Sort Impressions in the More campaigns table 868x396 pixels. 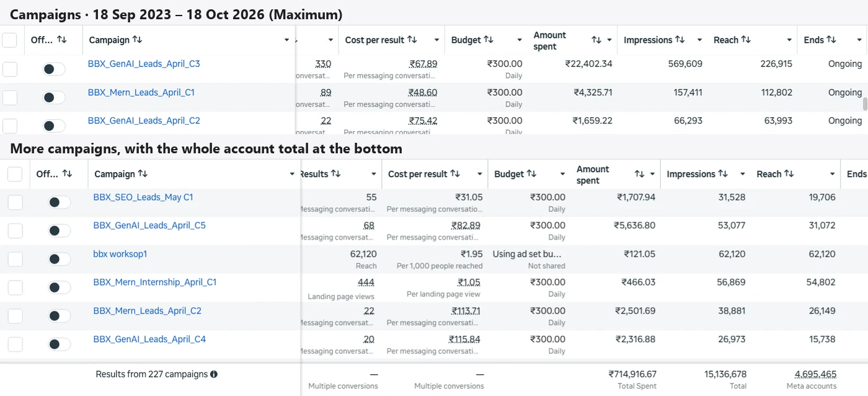723,174
